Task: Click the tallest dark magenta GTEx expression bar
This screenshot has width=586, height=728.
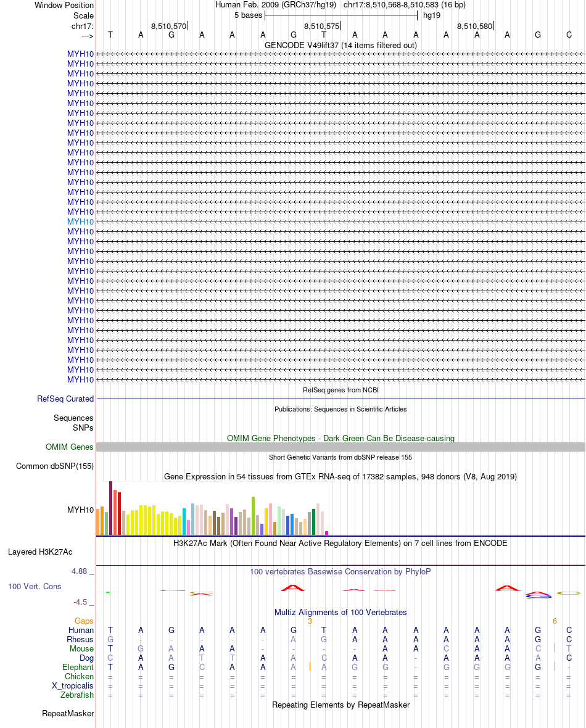Action: pos(110,508)
